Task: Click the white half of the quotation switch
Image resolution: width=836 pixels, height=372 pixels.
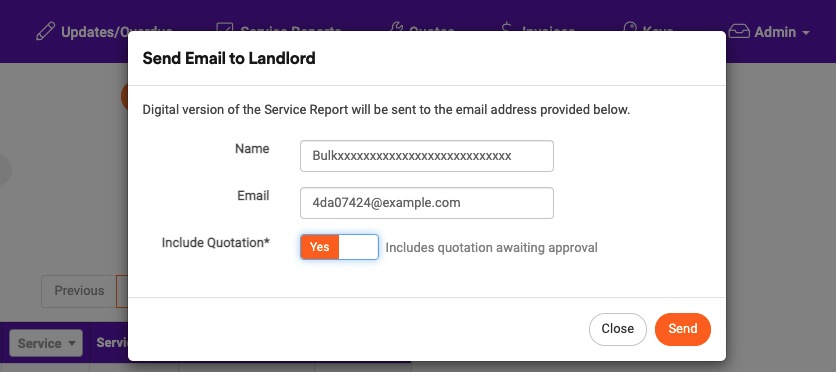Action: tap(358, 247)
